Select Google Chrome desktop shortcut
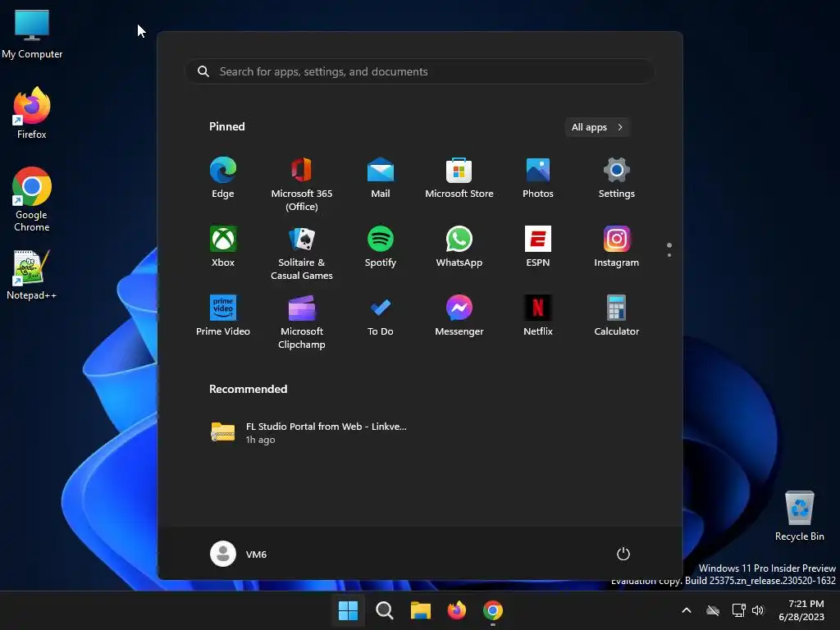 point(32,199)
